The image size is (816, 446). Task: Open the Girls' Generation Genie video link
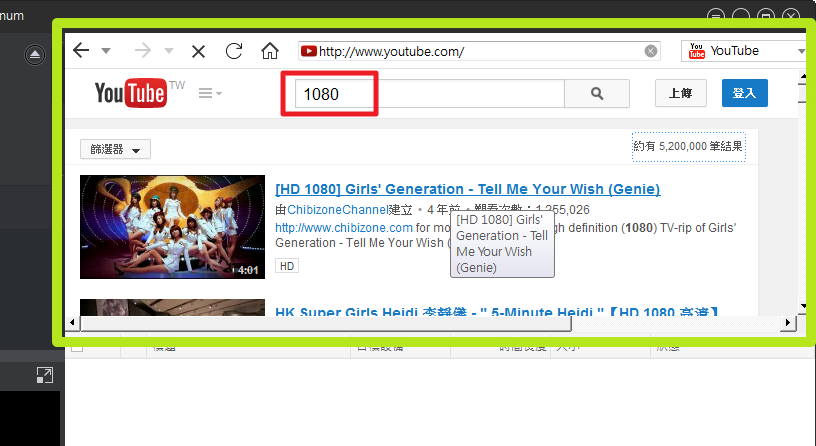click(467, 189)
